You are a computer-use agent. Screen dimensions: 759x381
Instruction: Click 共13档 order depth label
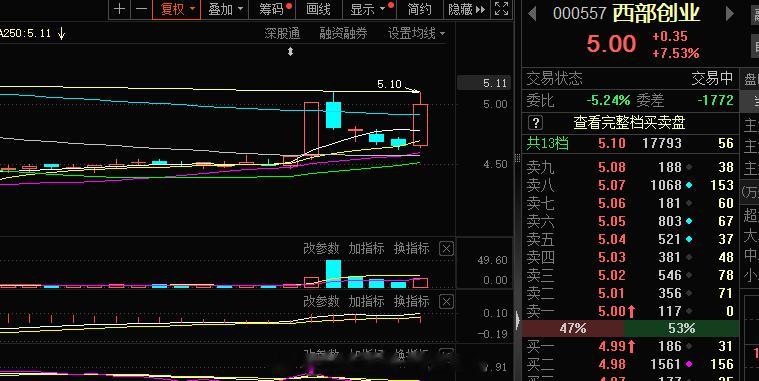547,143
